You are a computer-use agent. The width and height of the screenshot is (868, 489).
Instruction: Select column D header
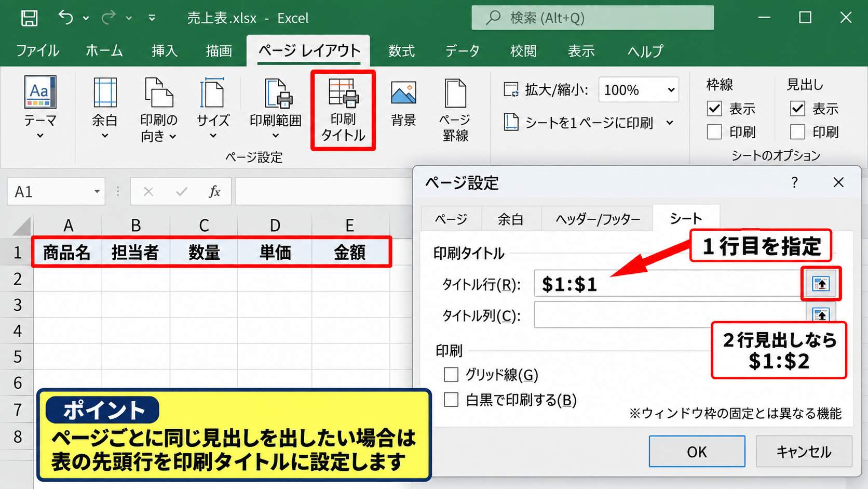pyautogui.click(x=275, y=225)
